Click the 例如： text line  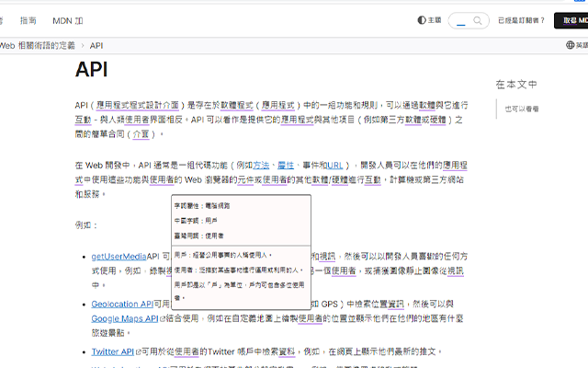point(86,225)
